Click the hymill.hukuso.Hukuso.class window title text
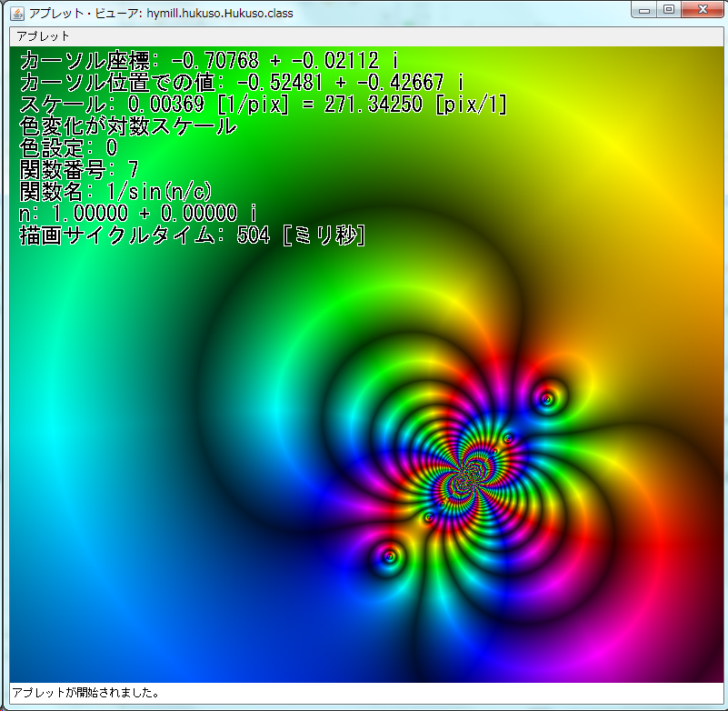This screenshot has height=711, width=728. pyautogui.click(x=161, y=14)
